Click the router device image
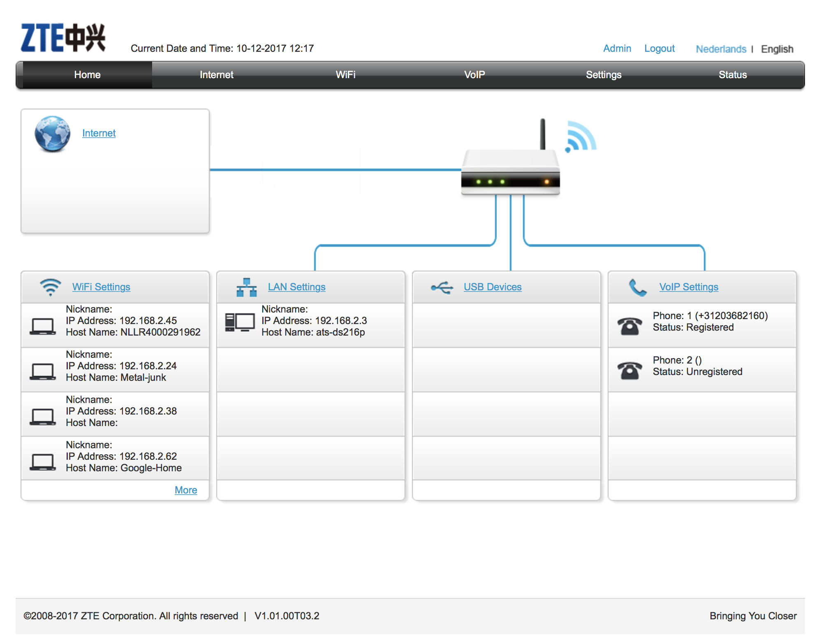The width and height of the screenshot is (819, 644). pos(511,158)
